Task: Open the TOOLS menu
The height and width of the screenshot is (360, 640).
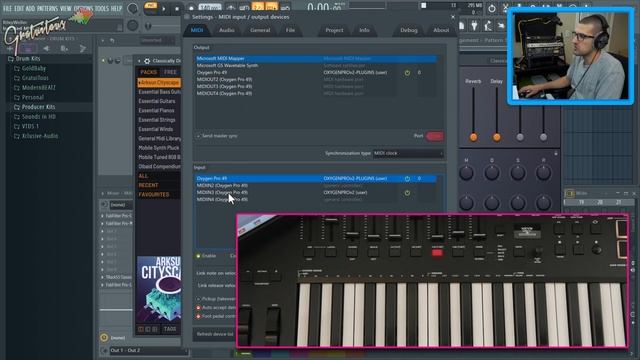Action: (x=102, y=8)
